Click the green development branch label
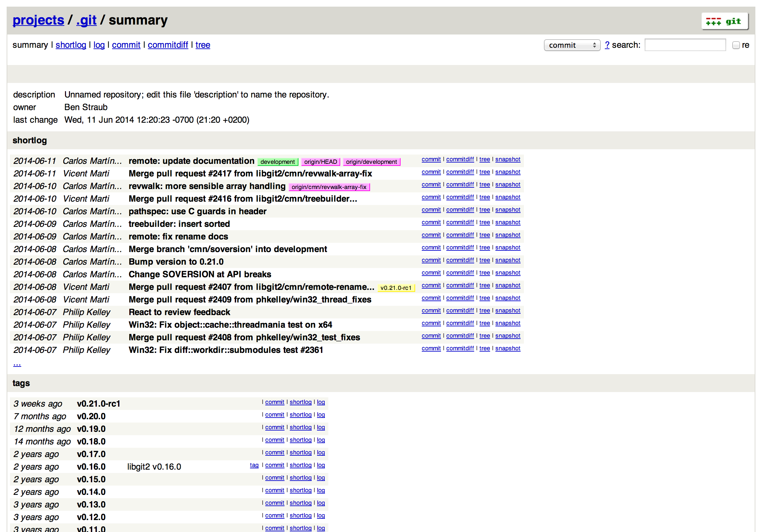The width and height of the screenshot is (762, 532). click(278, 162)
